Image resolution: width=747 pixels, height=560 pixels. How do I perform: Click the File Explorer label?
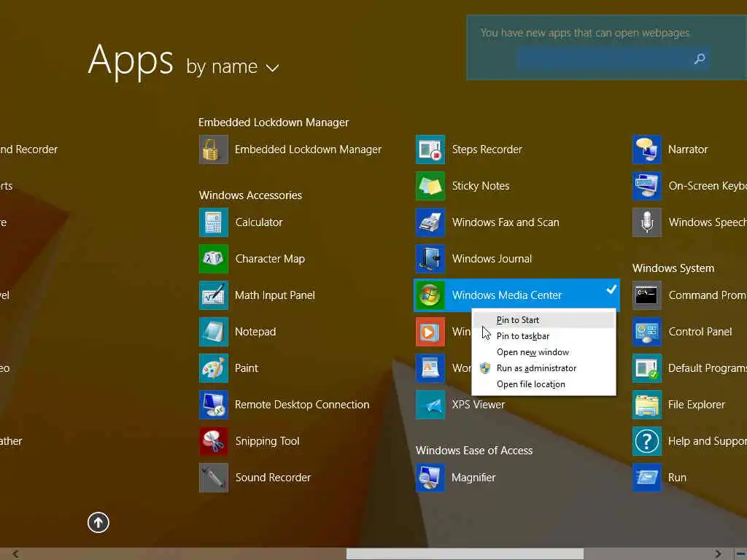point(697,405)
